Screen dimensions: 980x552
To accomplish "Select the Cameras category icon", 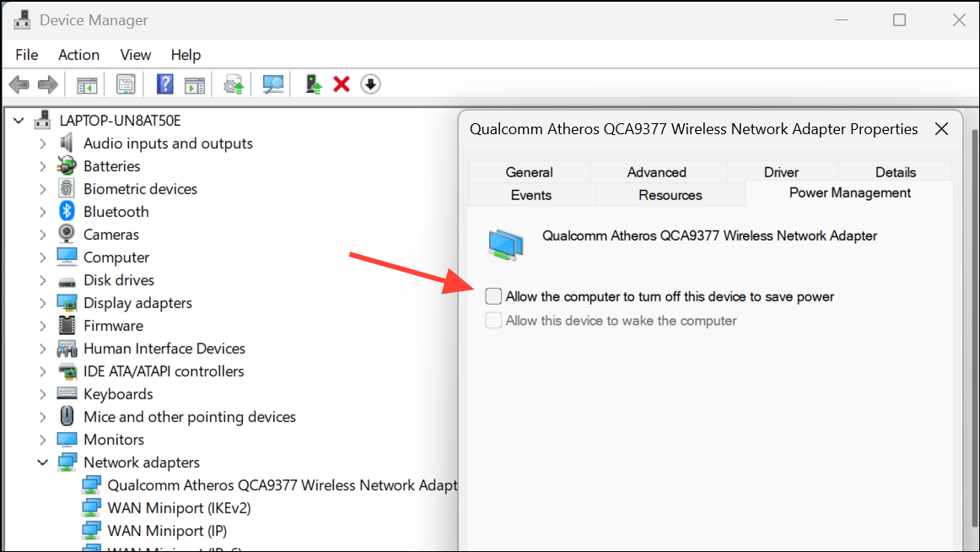I will (x=67, y=234).
